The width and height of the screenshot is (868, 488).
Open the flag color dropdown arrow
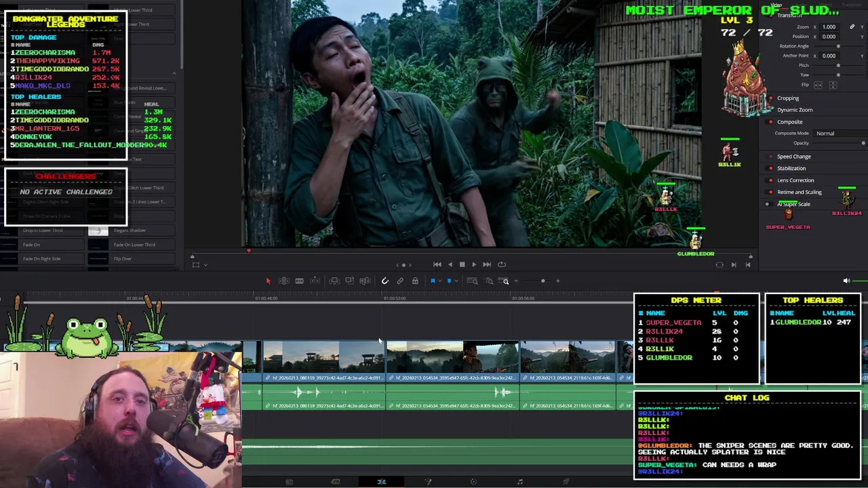439,281
